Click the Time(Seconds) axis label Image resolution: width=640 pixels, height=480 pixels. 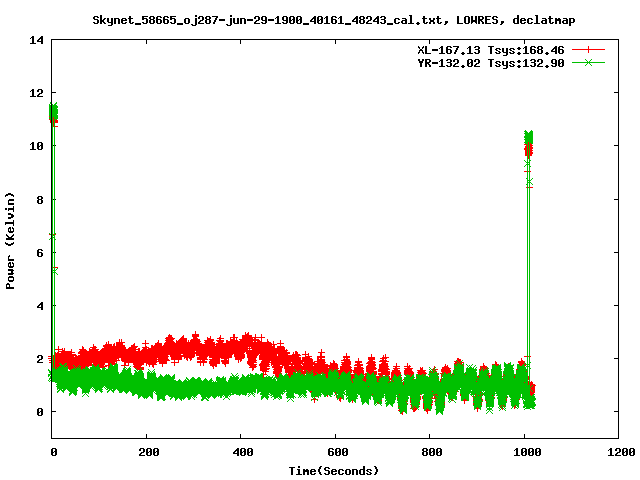333,471
